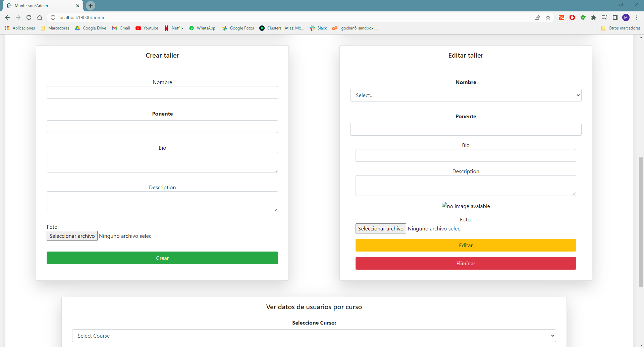Open the Extensions puzzle menu
The height and width of the screenshot is (347, 644).
(x=594, y=17)
